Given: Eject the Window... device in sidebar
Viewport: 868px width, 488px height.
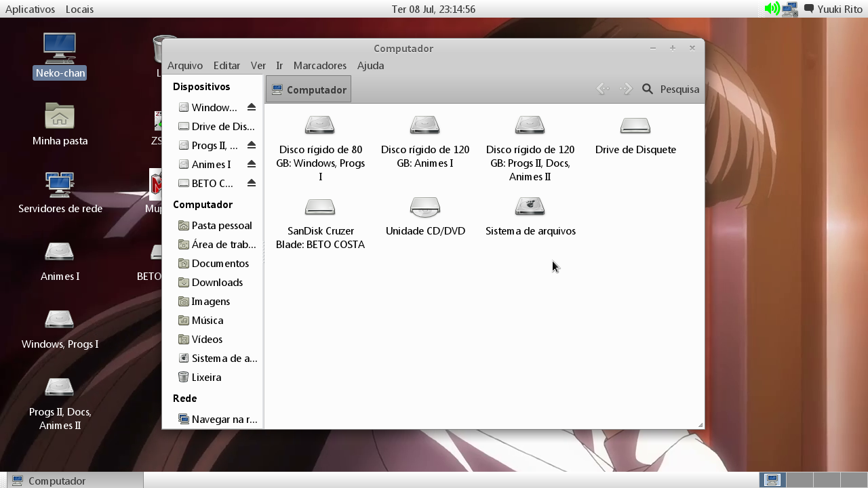Looking at the screenshot, I should click(252, 107).
